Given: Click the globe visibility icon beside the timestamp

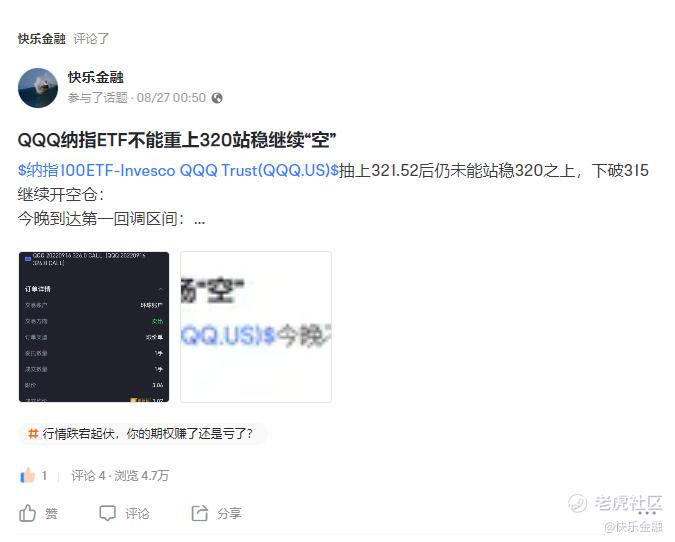Looking at the screenshot, I should click(217, 98).
